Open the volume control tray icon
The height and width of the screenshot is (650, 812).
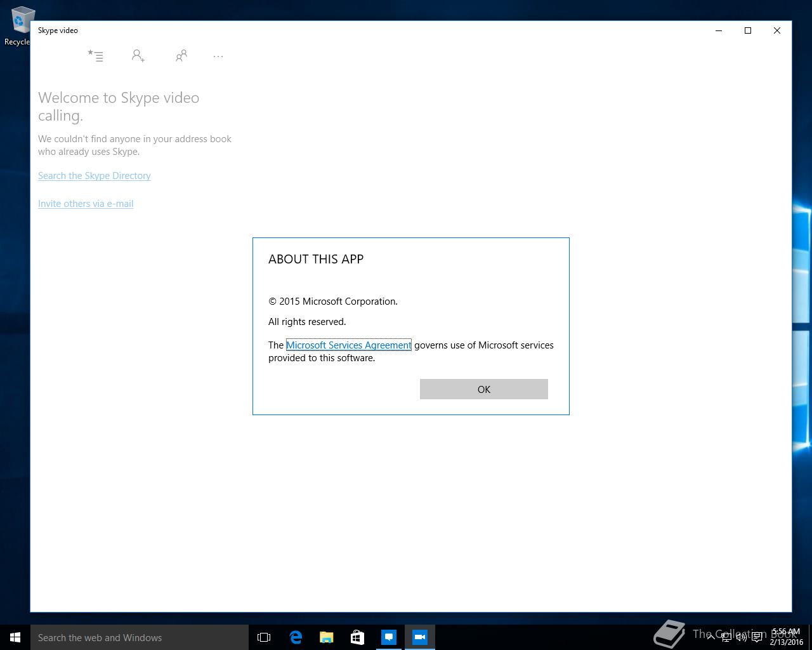tap(742, 637)
